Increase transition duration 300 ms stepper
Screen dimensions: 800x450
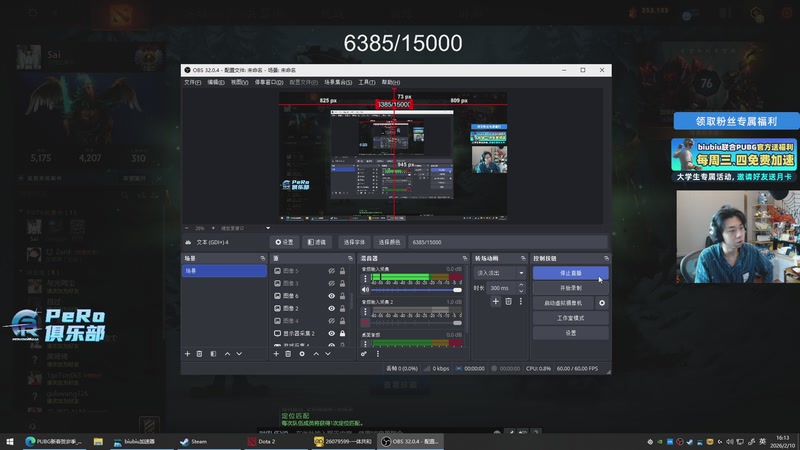coord(521,285)
